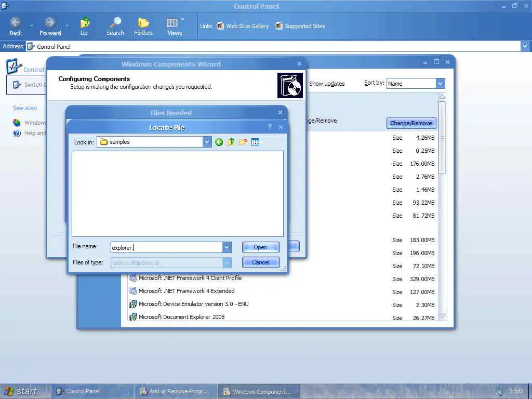Open the Search tool in Control Panel
Viewport: 532px width, 399px height.
(x=115, y=26)
